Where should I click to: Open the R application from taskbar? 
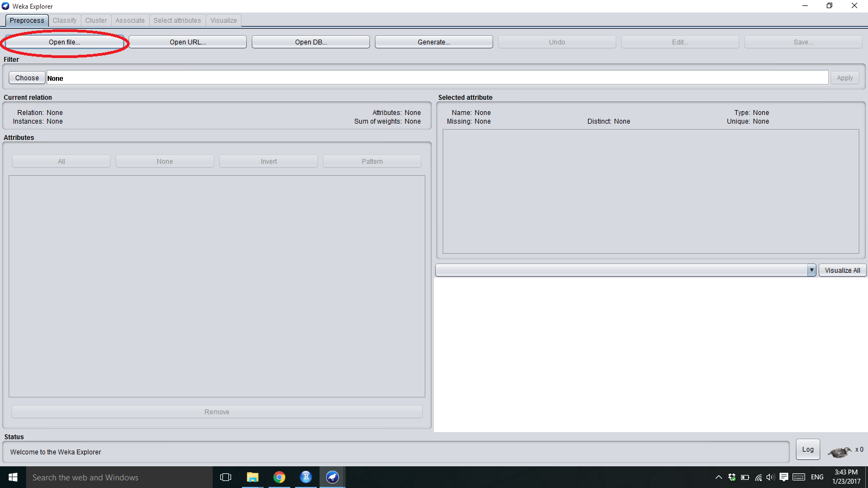306,477
